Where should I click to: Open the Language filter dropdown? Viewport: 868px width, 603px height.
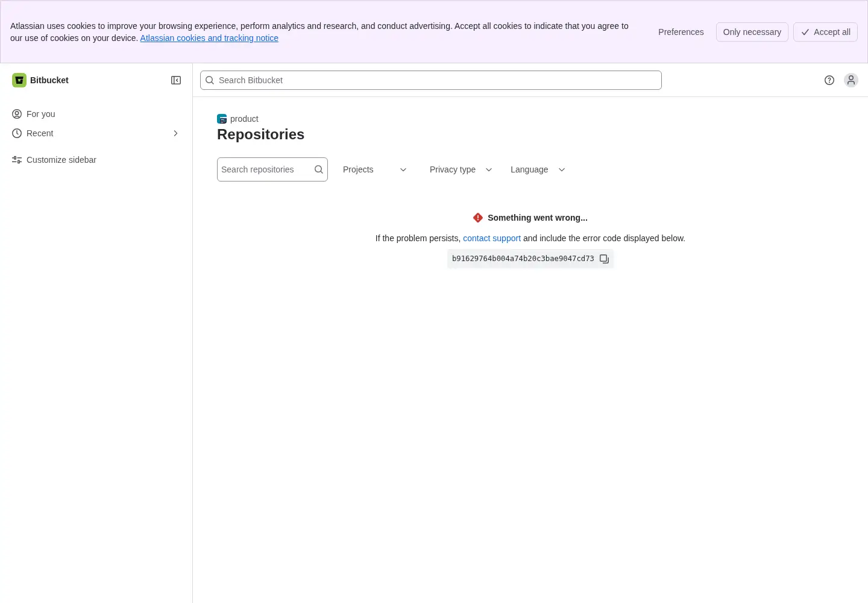pyautogui.click(x=538, y=169)
